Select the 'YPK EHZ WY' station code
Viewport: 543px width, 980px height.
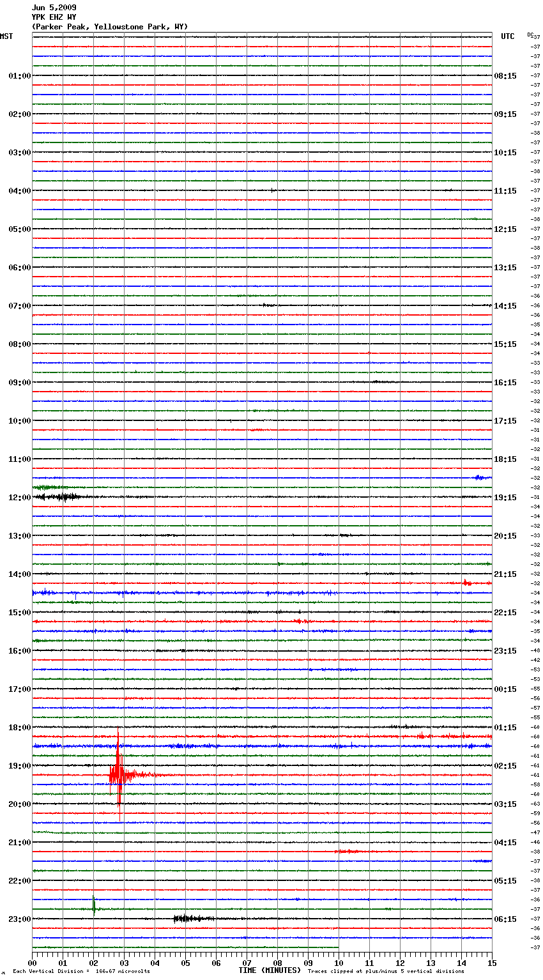pyautogui.click(x=54, y=17)
